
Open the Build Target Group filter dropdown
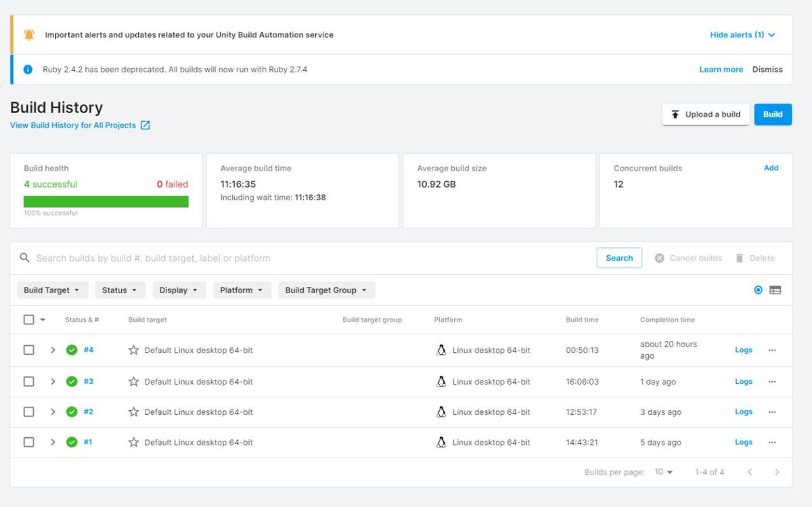[x=327, y=290]
